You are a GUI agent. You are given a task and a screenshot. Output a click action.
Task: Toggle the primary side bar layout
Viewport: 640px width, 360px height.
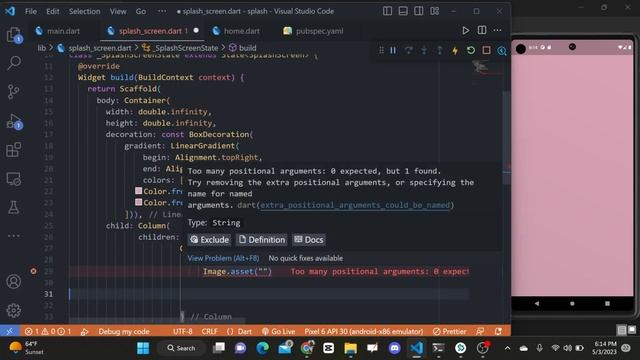pos(387,11)
